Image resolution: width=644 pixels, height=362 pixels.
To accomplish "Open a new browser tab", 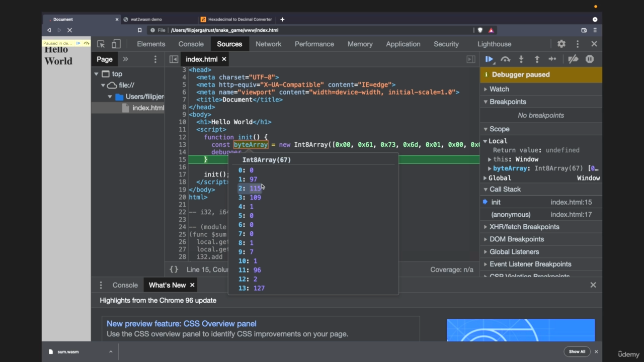I will click(282, 19).
